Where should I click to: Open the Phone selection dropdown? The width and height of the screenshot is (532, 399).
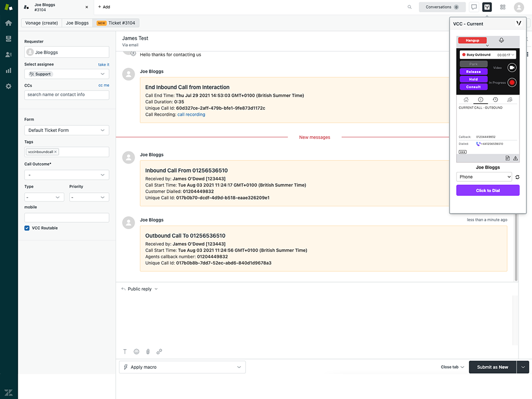coord(484,177)
